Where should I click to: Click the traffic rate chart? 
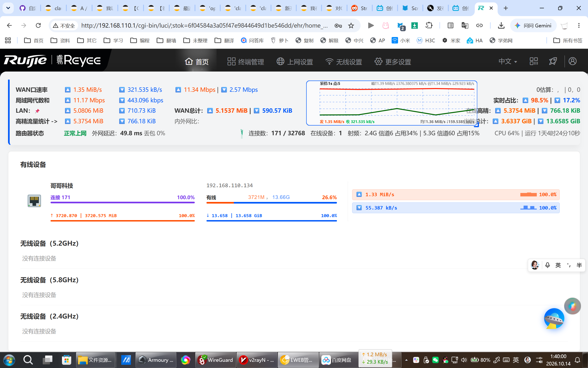pyautogui.click(x=392, y=103)
